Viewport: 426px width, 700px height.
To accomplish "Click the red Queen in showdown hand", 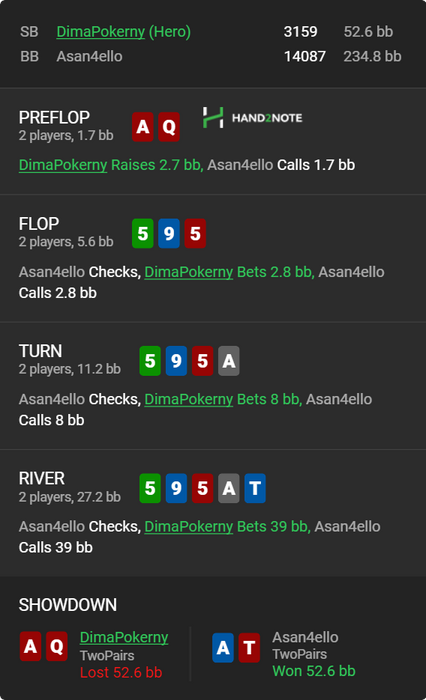I will tap(57, 646).
